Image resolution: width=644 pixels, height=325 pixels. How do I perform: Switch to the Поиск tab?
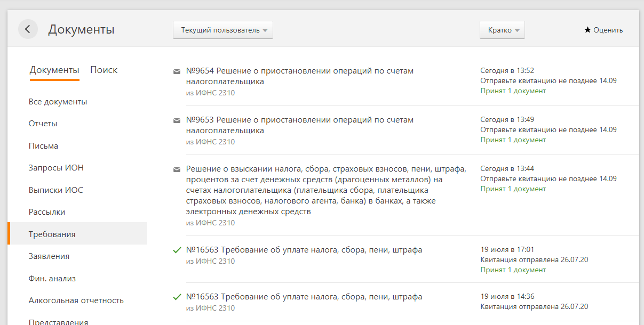[104, 70]
